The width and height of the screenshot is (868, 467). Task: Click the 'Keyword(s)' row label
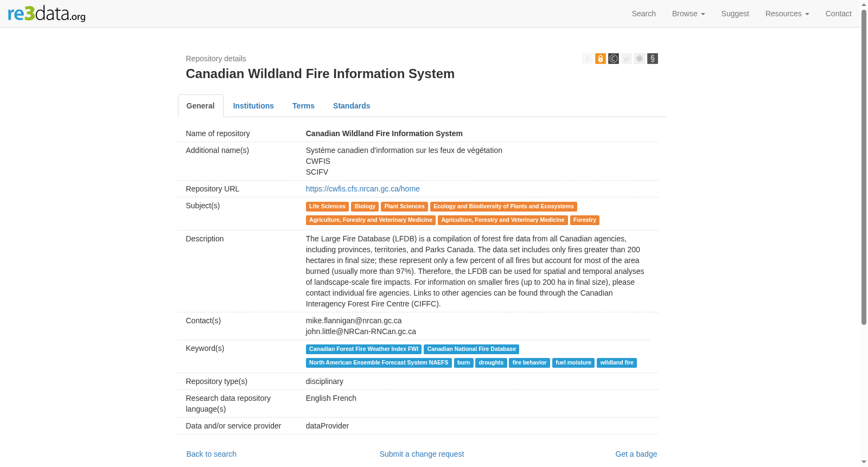(205, 348)
